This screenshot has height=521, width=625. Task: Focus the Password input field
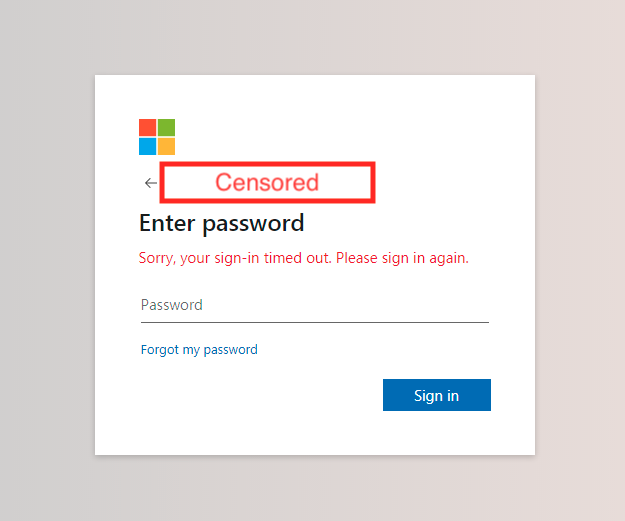click(x=314, y=305)
